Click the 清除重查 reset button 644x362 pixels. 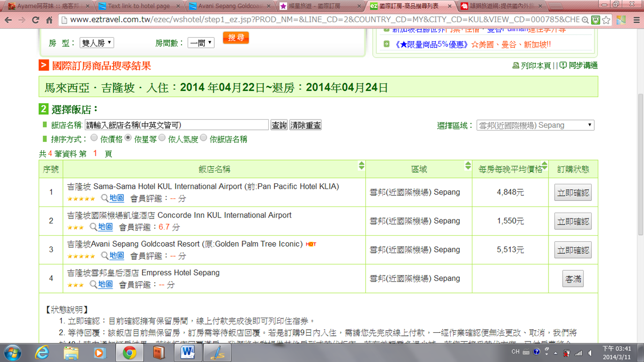tap(305, 125)
